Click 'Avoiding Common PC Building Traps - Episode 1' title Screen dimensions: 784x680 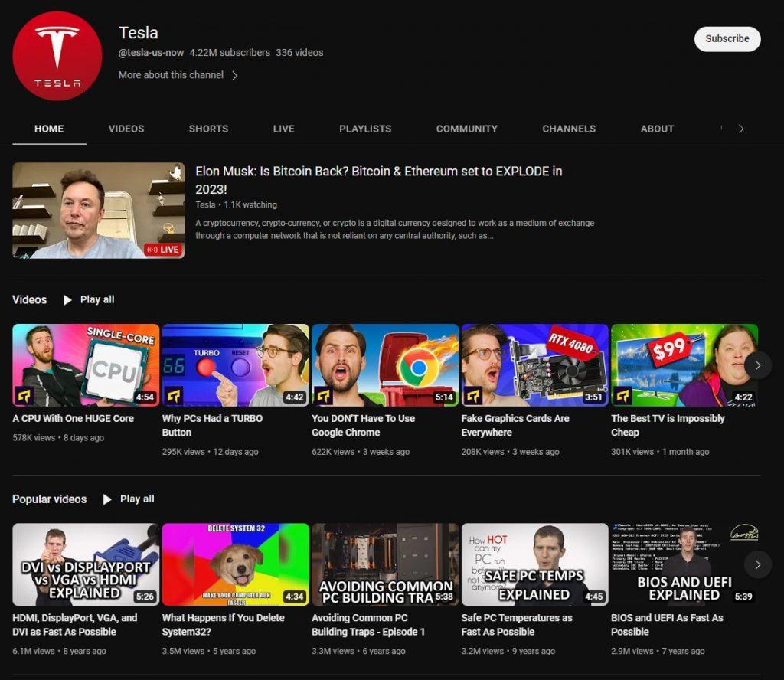[368, 625]
